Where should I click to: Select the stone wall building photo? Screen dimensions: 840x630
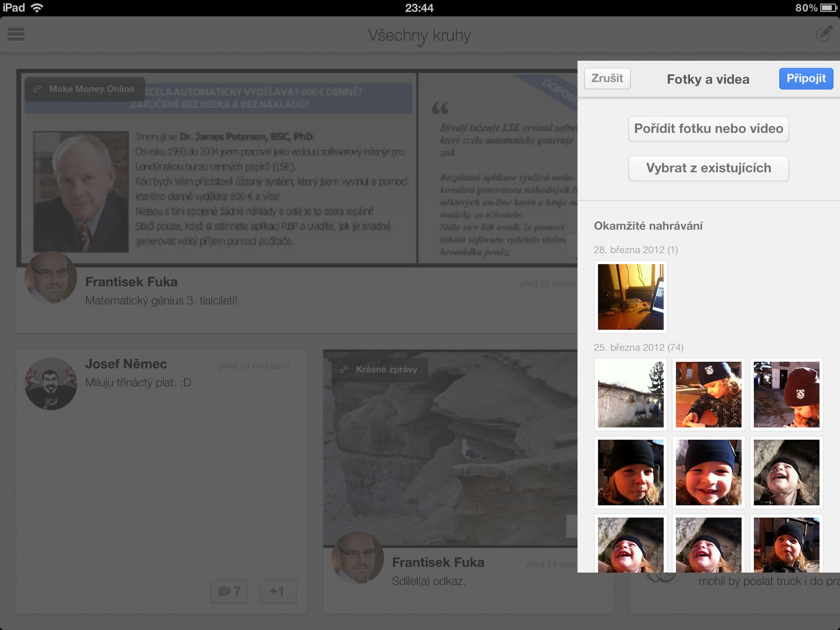(630, 394)
